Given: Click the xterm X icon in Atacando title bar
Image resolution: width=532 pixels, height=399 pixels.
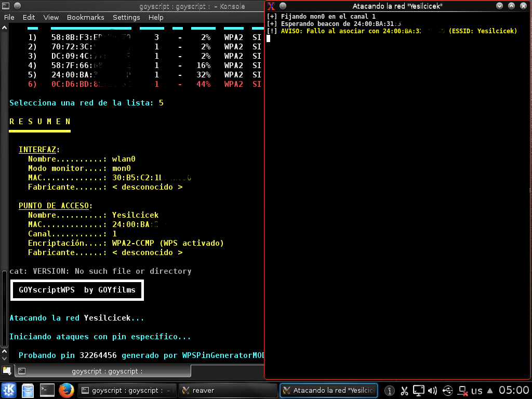Looking at the screenshot, I should point(271,6).
